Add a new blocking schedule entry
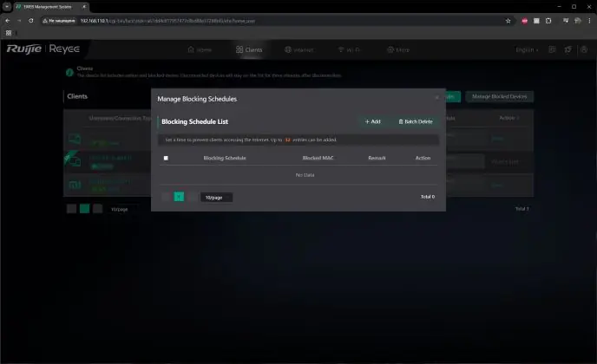This screenshot has width=597, height=364. click(x=372, y=121)
